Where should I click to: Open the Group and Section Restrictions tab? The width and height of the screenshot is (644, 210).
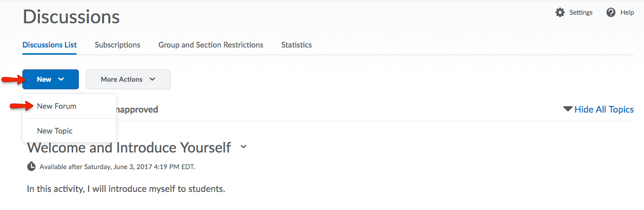point(211,45)
